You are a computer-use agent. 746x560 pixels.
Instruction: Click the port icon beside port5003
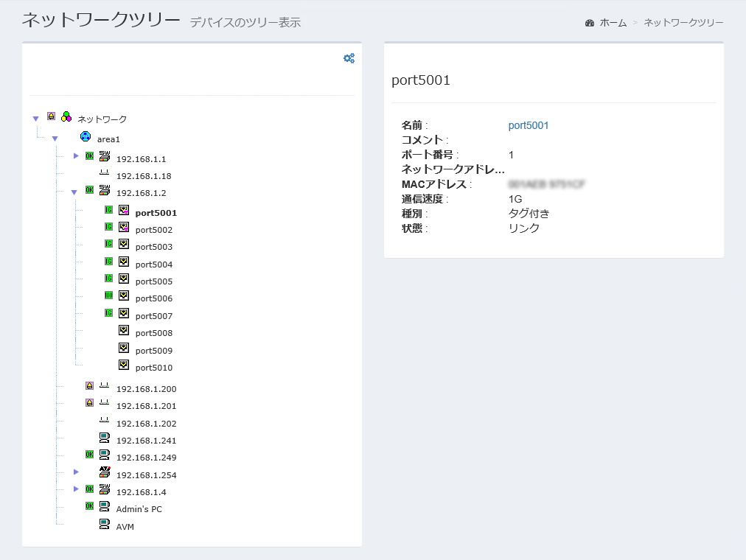pos(124,244)
